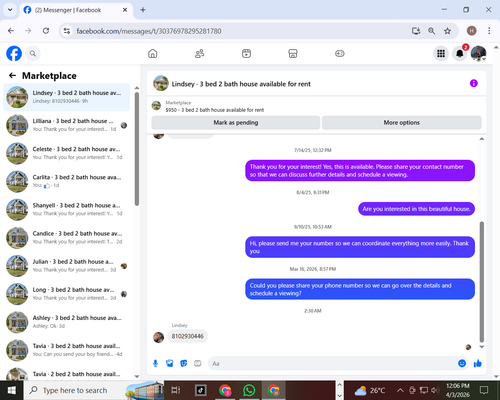Open conversation information purple icon
This screenshot has width=500, height=400.
coord(474,83)
